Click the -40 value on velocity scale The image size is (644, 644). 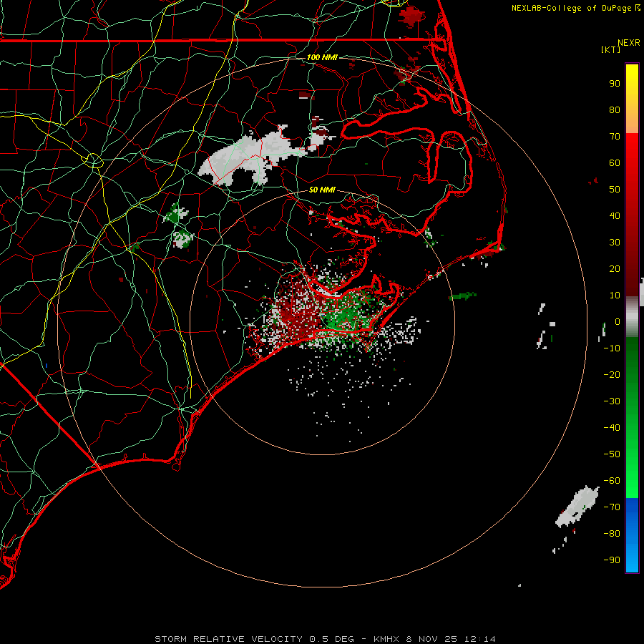tap(612, 428)
